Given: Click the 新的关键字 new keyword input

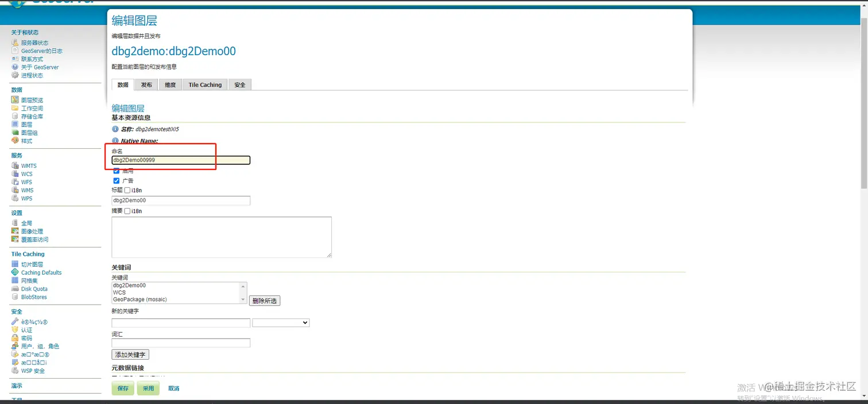Looking at the screenshot, I should coord(181,323).
